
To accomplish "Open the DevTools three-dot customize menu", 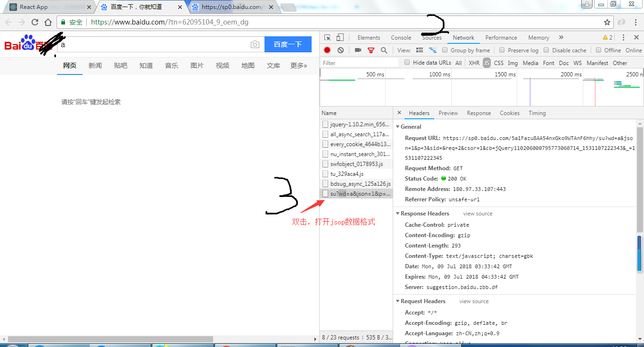I will (623, 38).
